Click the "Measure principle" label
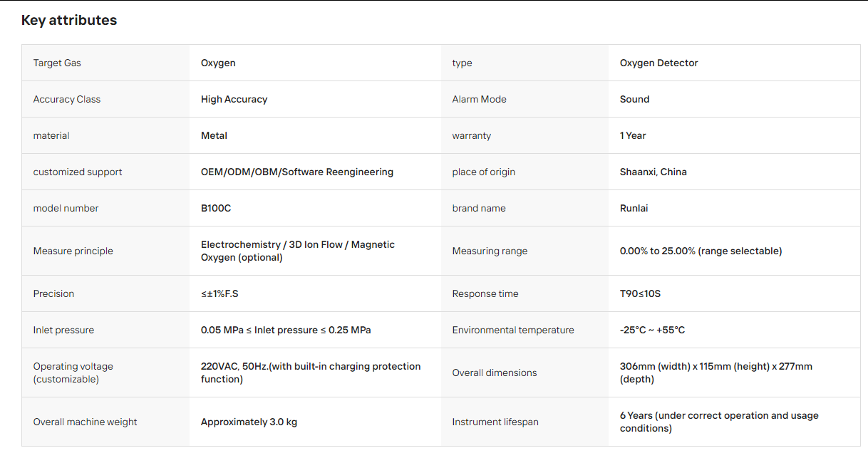The width and height of the screenshot is (868, 453). click(73, 251)
